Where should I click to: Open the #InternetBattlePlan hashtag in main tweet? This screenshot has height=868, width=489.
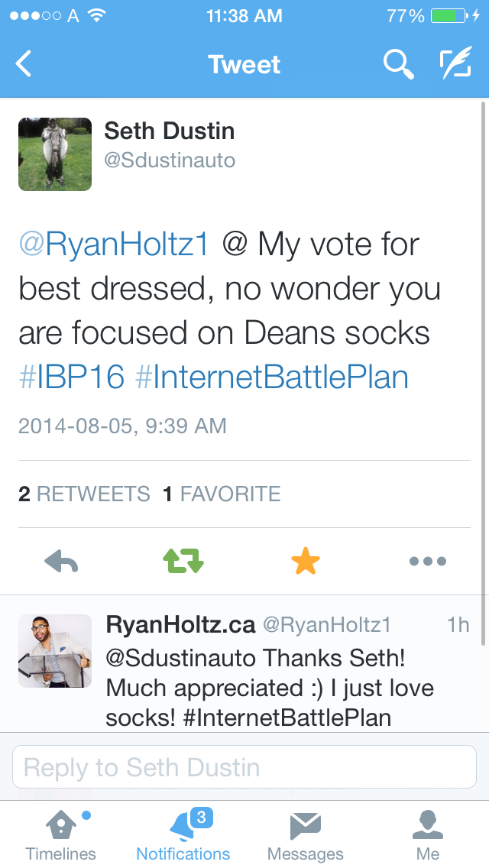click(x=272, y=377)
